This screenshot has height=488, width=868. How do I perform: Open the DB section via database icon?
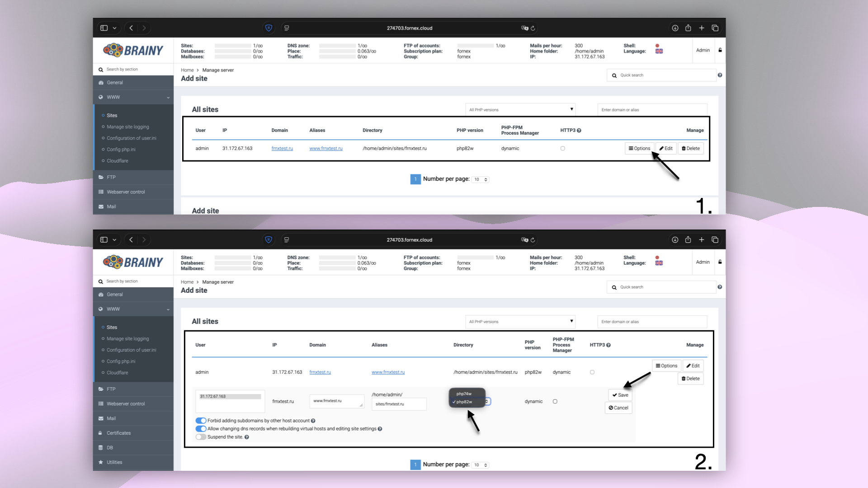pos(100,447)
